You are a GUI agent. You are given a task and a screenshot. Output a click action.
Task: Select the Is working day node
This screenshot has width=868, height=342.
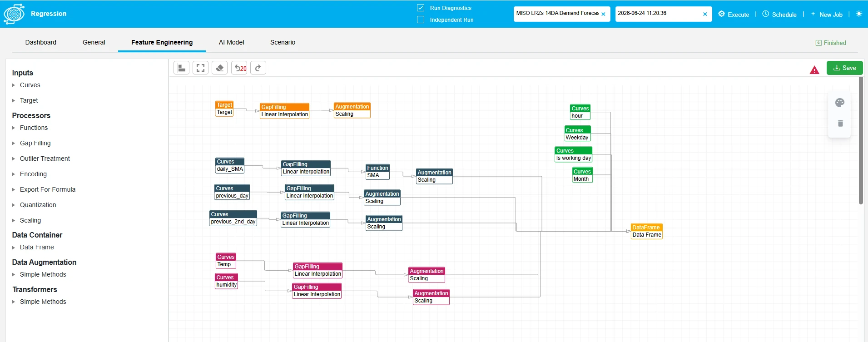(x=574, y=154)
